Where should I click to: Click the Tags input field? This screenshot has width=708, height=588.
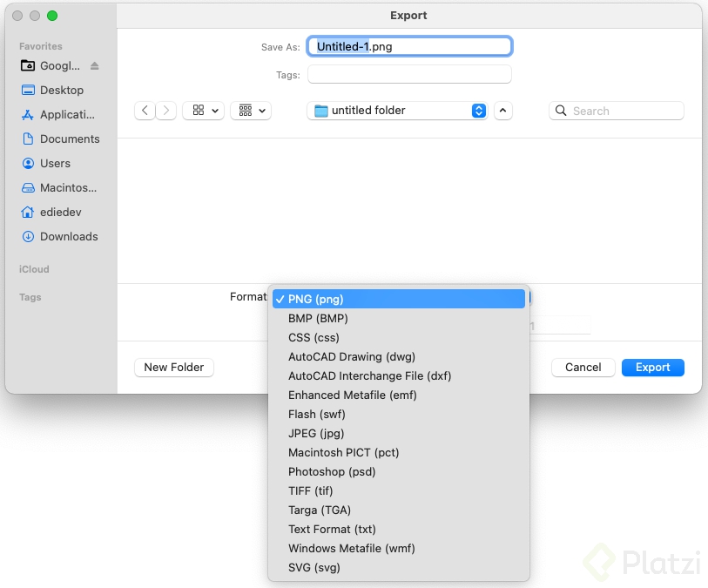coord(409,75)
